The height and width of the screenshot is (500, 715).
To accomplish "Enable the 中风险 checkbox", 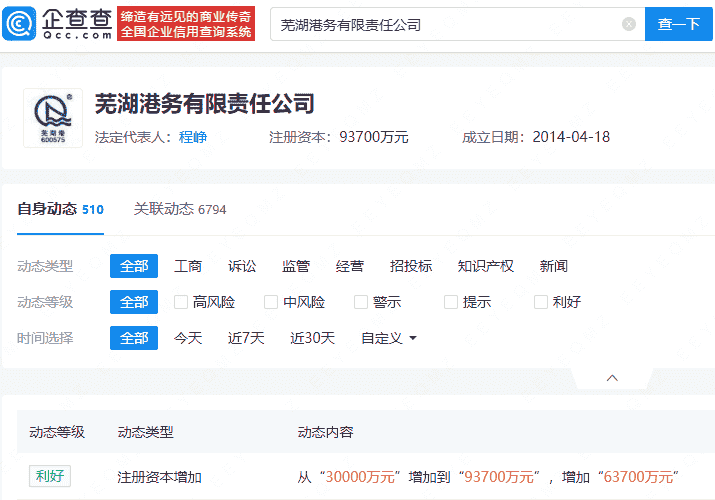I will (271, 302).
